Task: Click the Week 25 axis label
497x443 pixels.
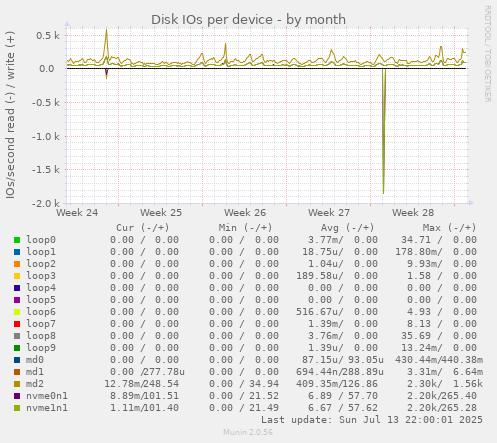Action: click(161, 213)
